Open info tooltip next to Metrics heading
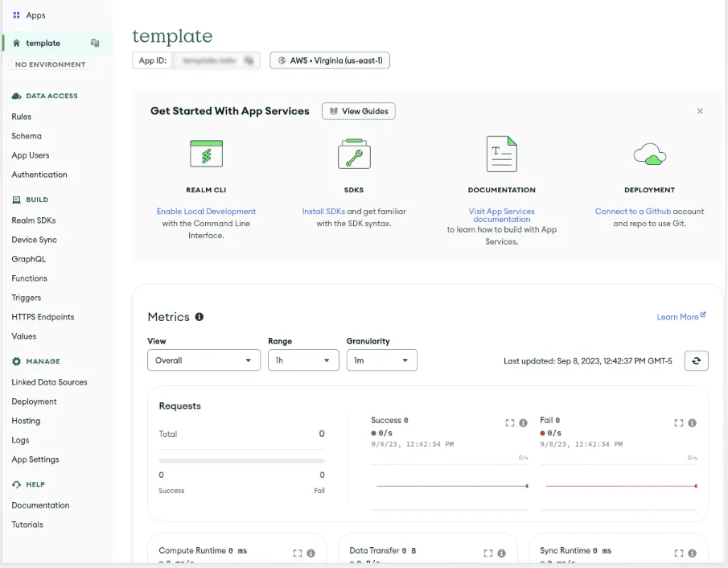Screen dimensions: 728x568 pos(199,317)
